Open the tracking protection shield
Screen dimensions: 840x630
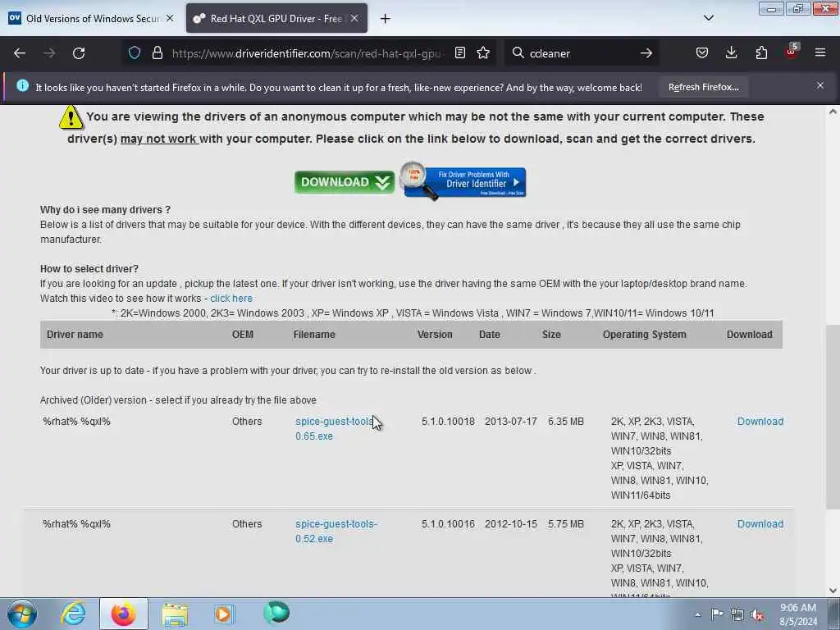click(135, 53)
